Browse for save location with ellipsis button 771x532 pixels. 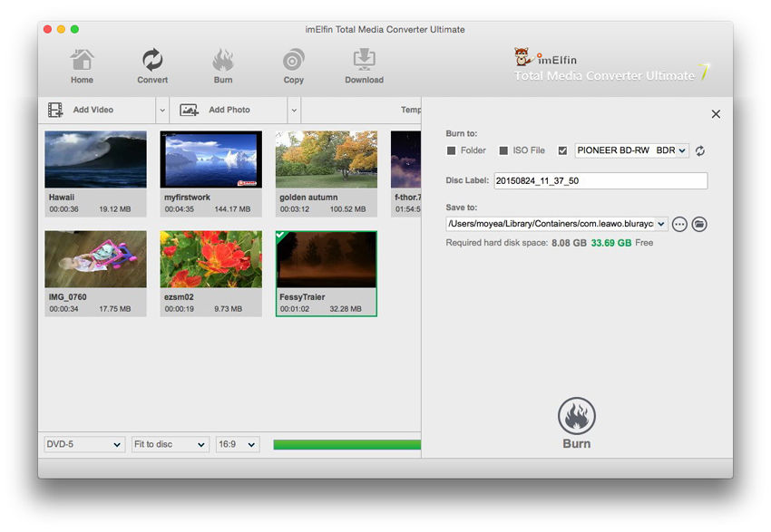(x=679, y=224)
